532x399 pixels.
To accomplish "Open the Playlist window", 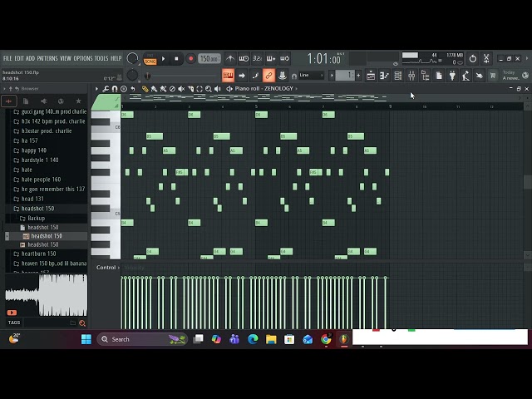I will [x=371, y=76].
